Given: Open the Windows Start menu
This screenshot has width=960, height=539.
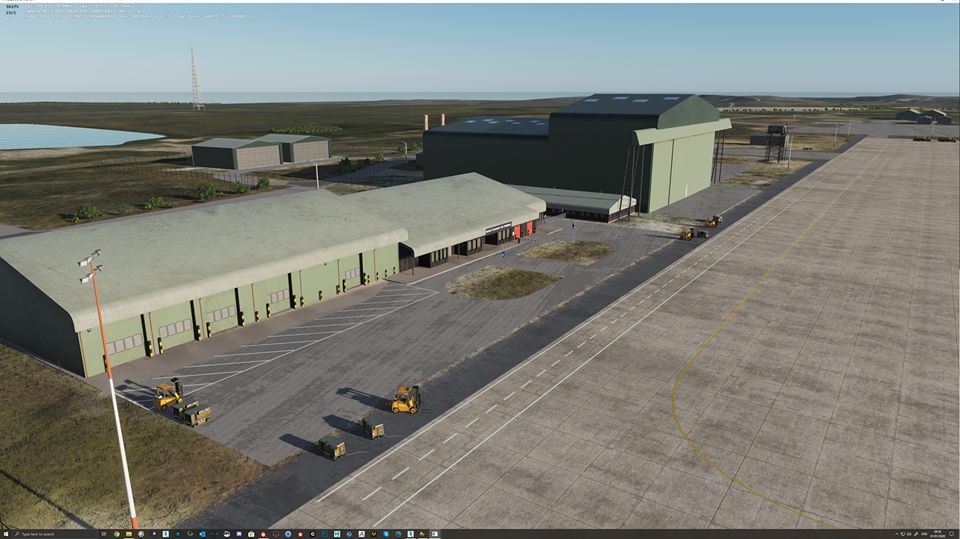Looking at the screenshot, I should tap(5, 534).
